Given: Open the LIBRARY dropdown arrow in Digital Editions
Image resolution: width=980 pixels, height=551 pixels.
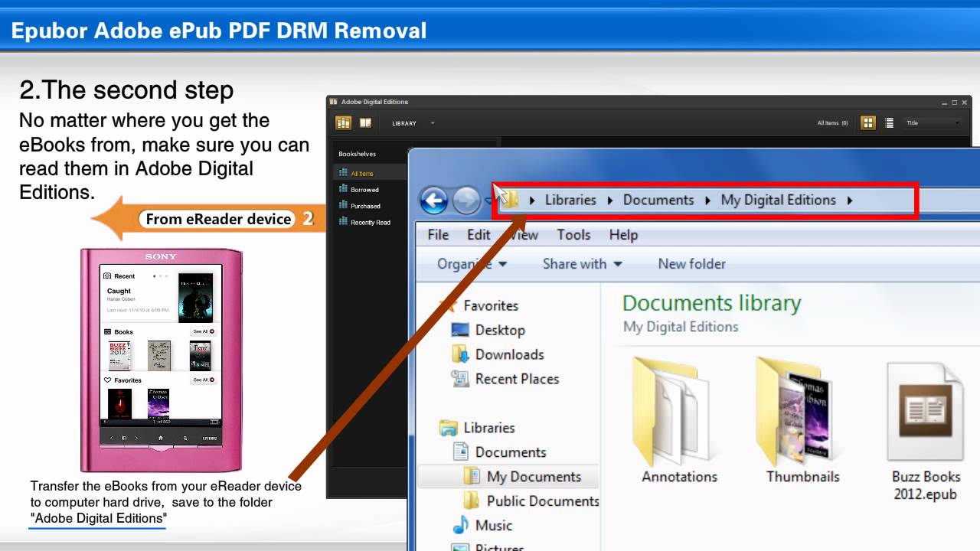Looking at the screenshot, I should tap(432, 123).
